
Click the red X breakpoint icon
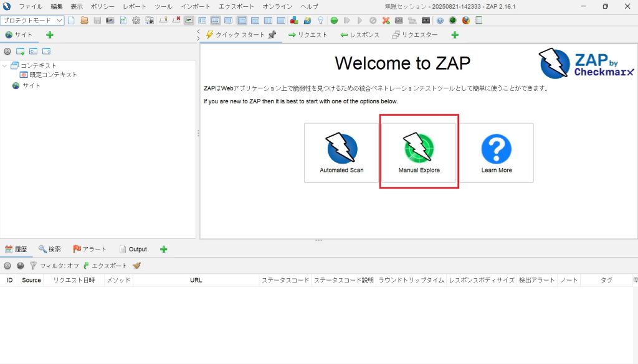point(386,21)
